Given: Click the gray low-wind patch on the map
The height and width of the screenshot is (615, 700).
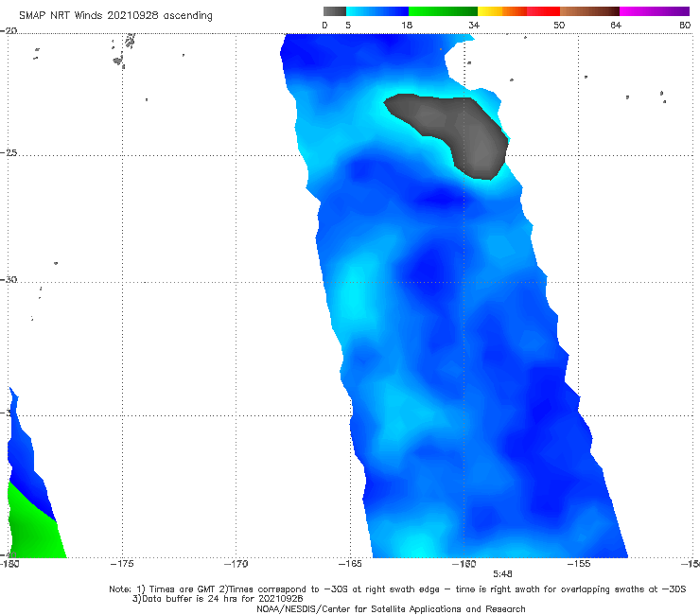Looking at the screenshot, I should pos(464,130).
